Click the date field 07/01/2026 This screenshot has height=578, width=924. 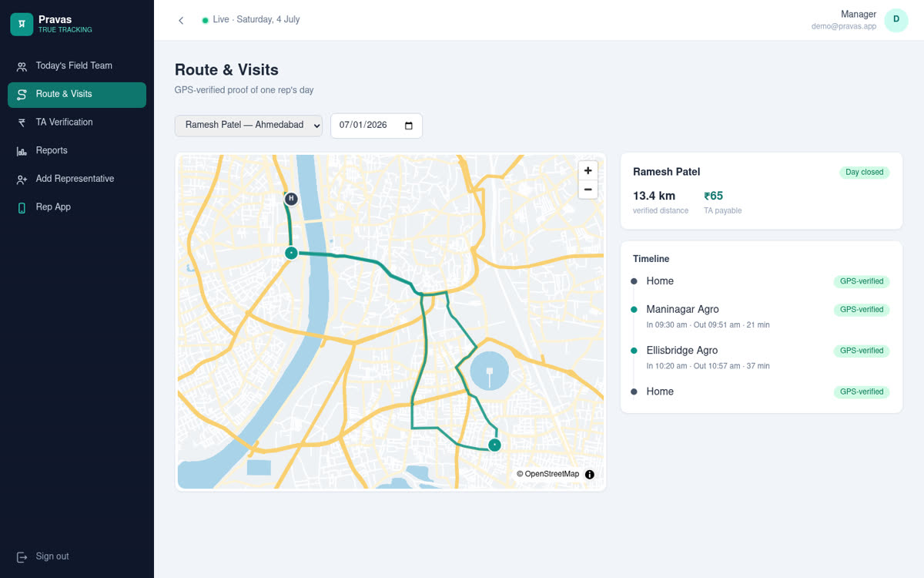point(377,126)
